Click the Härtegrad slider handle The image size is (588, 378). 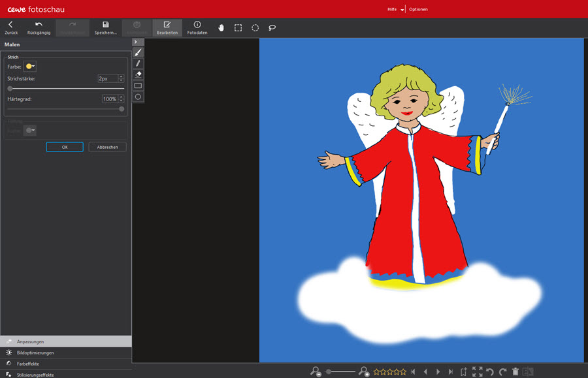pos(122,109)
